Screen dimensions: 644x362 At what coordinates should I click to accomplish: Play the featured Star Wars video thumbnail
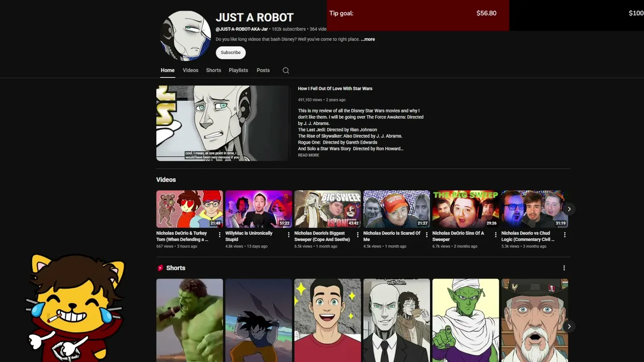click(223, 123)
